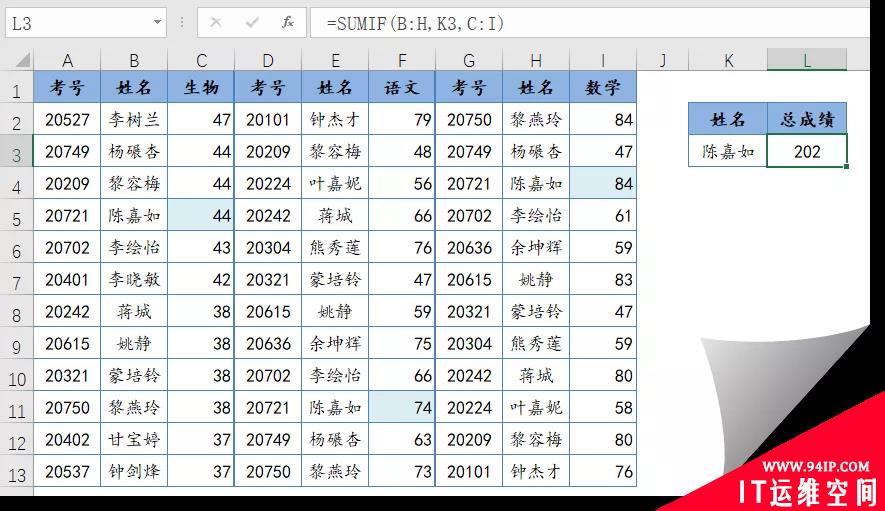Select column C header

[x=201, y=60]
